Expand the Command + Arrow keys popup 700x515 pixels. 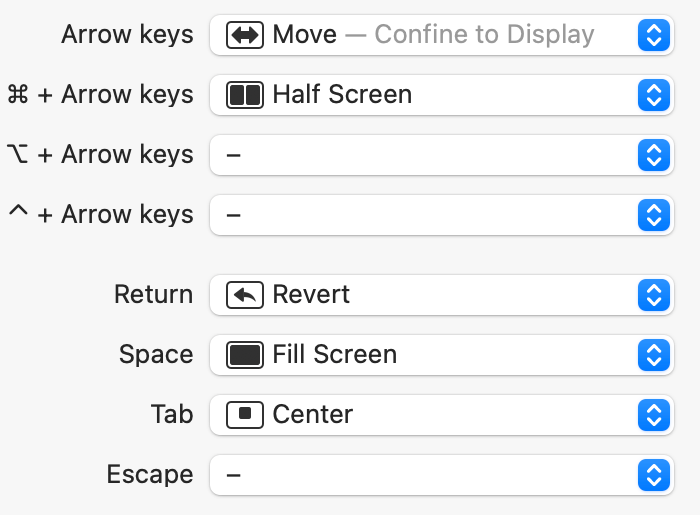click(652, 95)
